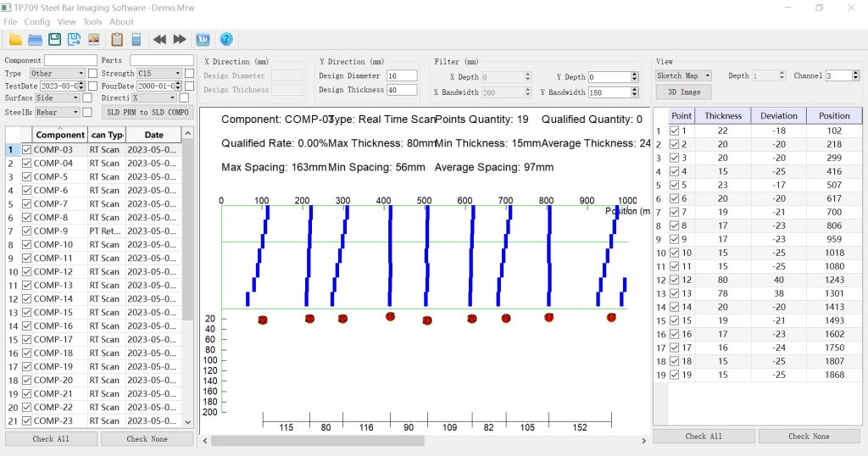
Task: Toggle the checkbox next to Type dropdown
Action: [x=92, y=73]
